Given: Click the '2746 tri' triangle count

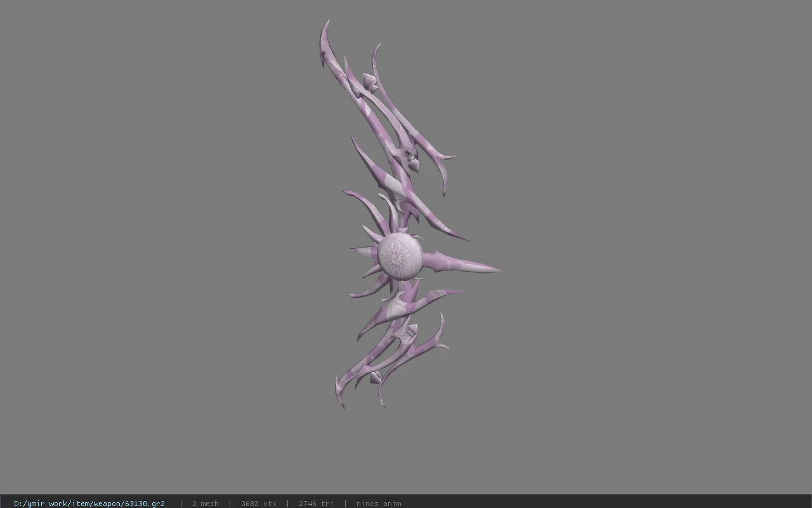Looking at the screenshot, I should (316, 504).
